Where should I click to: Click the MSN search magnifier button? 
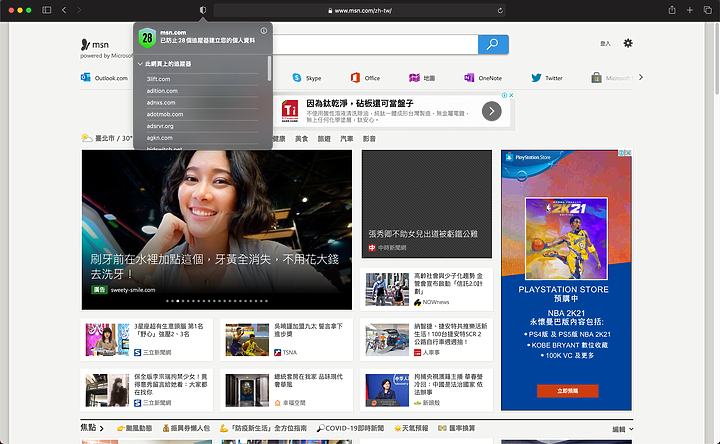point(493,44)
